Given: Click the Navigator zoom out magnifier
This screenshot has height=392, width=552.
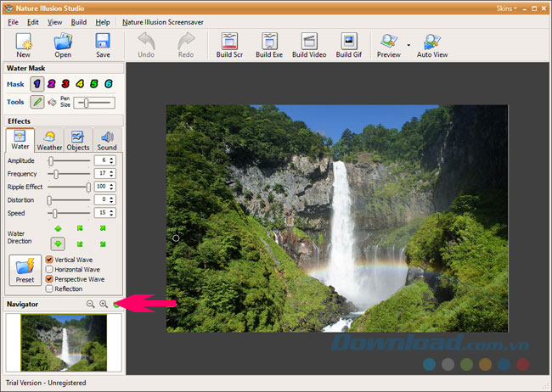Looking at the screenshot, I should (90, 304).
